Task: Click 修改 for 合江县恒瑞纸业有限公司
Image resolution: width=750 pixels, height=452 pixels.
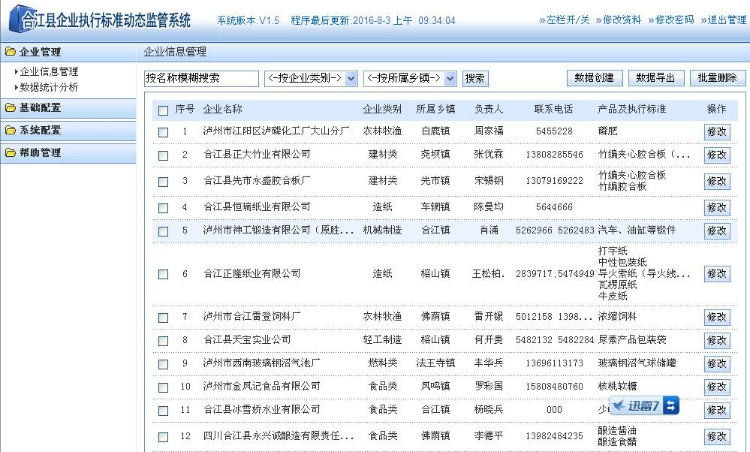Action: (717, 208)
